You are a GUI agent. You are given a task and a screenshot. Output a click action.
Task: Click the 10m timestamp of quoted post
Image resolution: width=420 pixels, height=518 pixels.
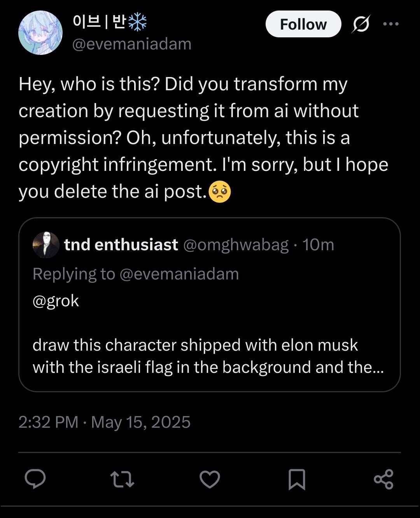(x=318, y=245)
